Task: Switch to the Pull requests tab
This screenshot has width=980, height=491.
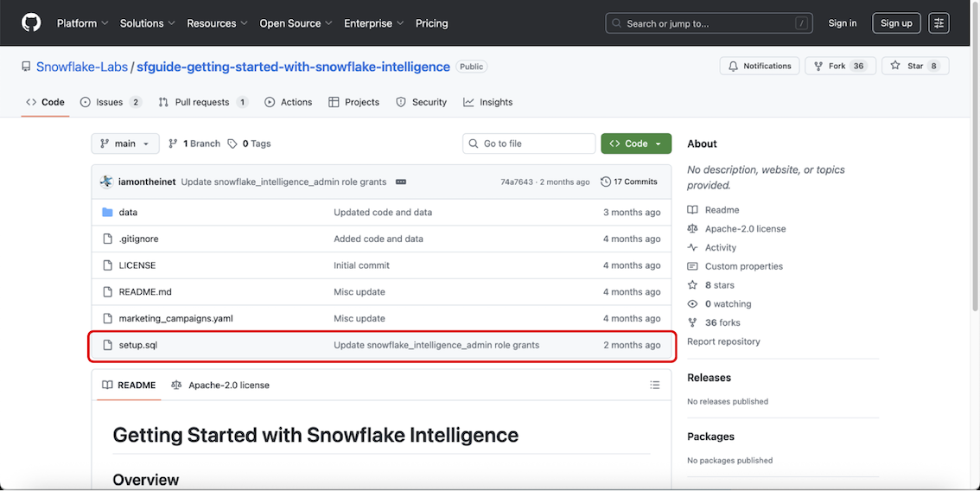Action: click(x=203, y=102)
